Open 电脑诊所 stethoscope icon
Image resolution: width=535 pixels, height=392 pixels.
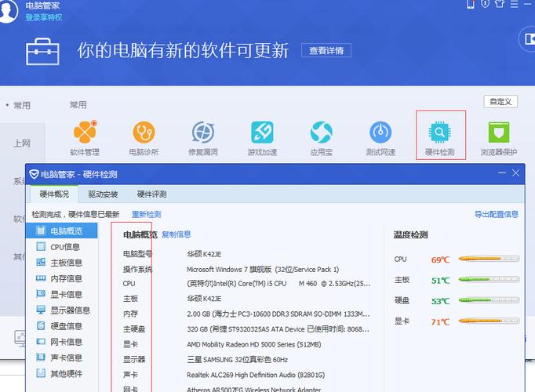tap(144, 132)
